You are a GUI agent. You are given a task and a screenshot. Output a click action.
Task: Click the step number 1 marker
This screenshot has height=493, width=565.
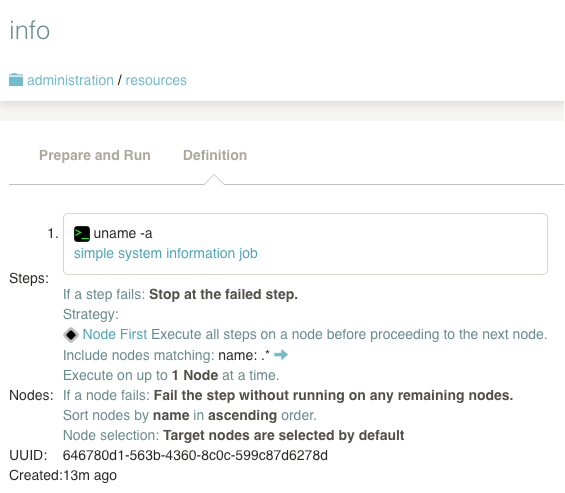click(x=53, y=234)
